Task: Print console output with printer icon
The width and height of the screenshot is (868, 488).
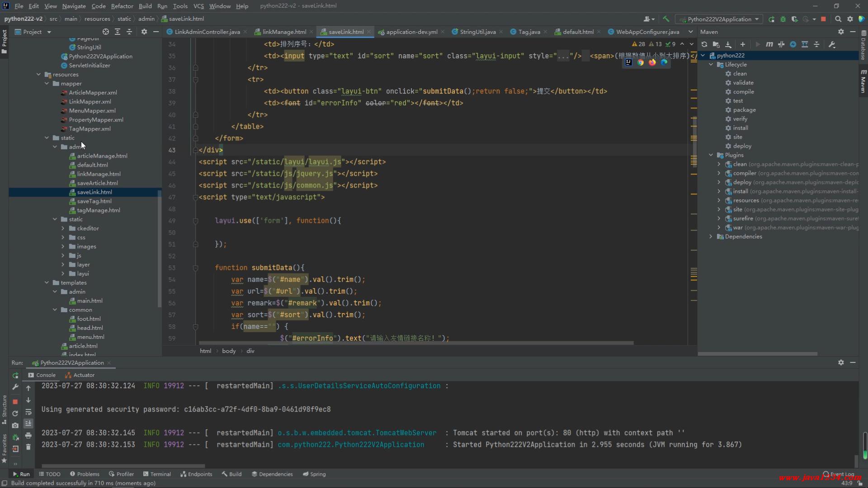Action: click(x=28, y=435)
